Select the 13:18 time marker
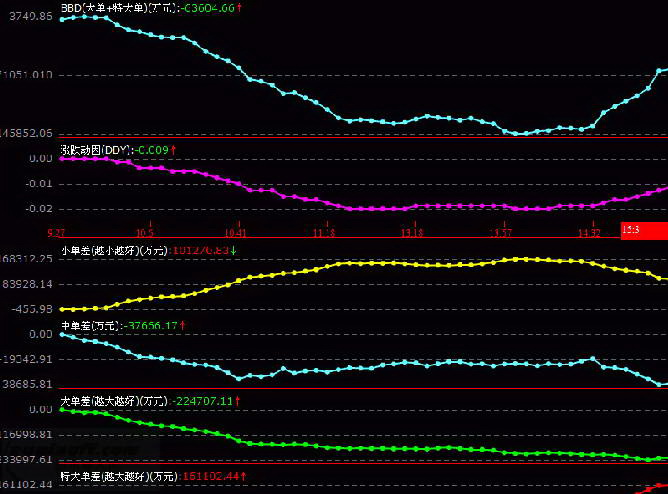 coord(412,232)
